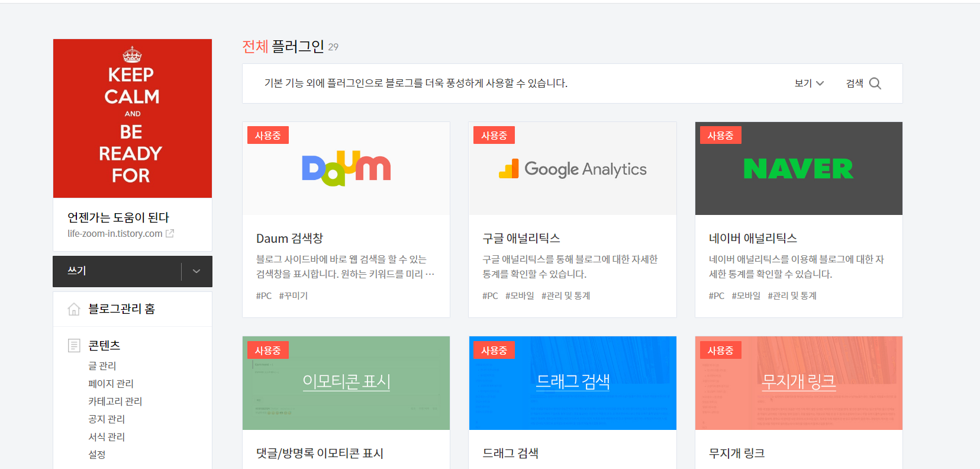Click the Daum logo image
Screen dimensions: 980x469
[346, 169]
